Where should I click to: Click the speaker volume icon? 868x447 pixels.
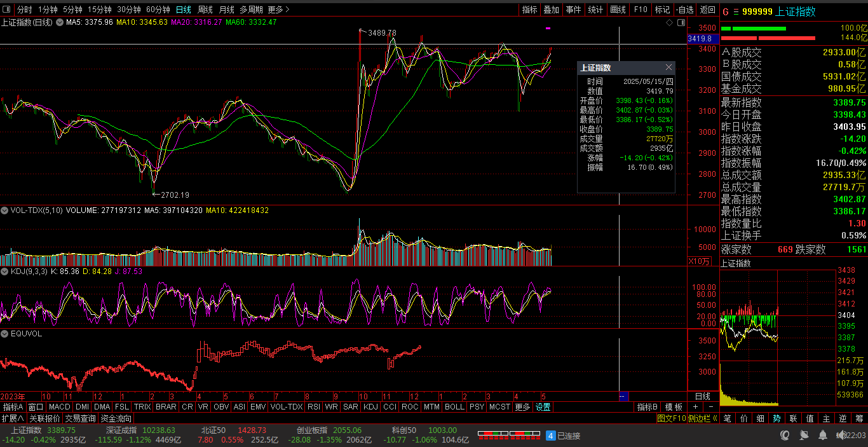coord(840,436)
